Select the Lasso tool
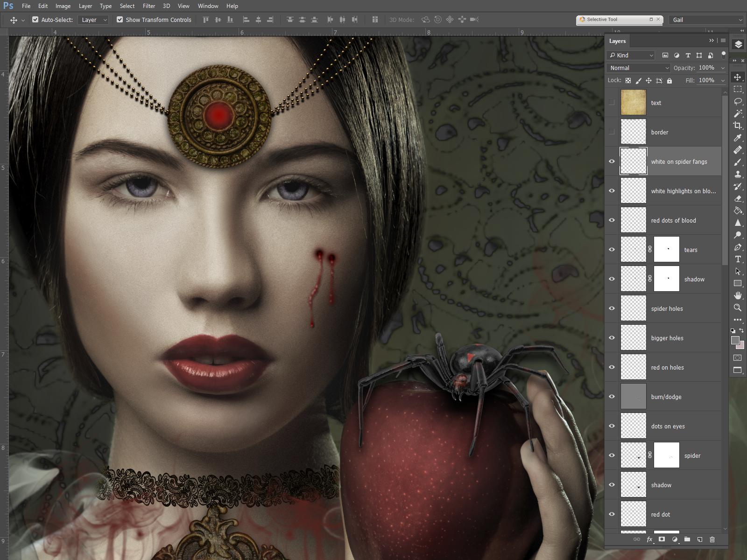 738,102
